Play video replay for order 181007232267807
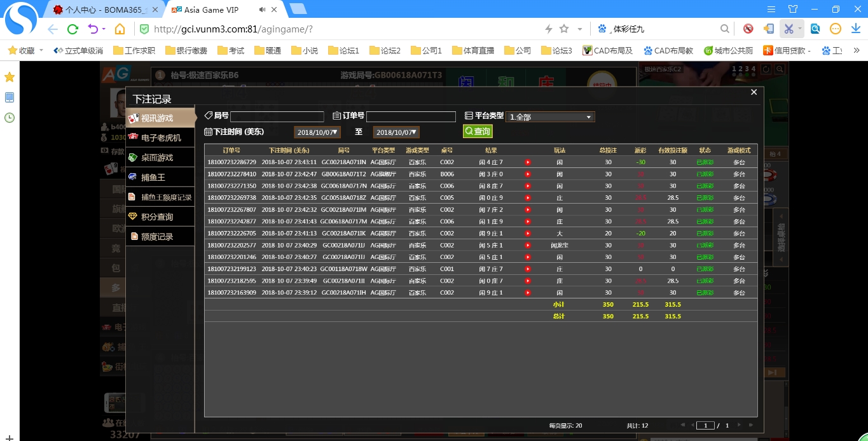 528,209
